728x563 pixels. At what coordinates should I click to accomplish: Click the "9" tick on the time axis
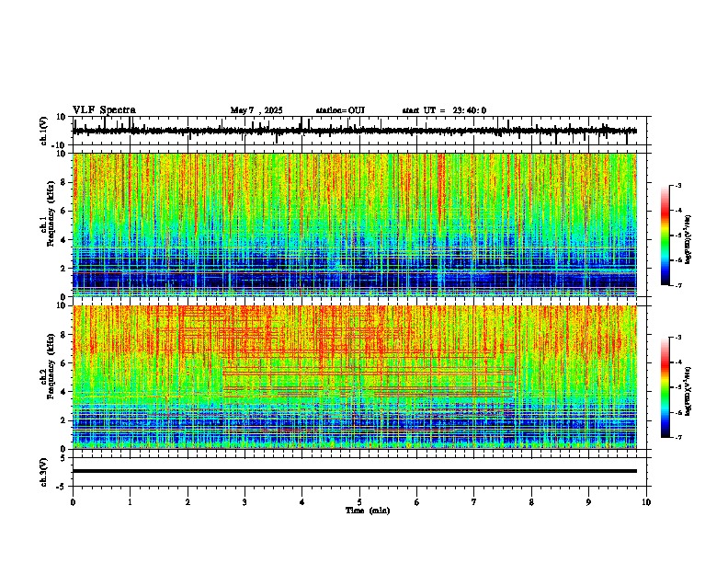click(588, 502)
